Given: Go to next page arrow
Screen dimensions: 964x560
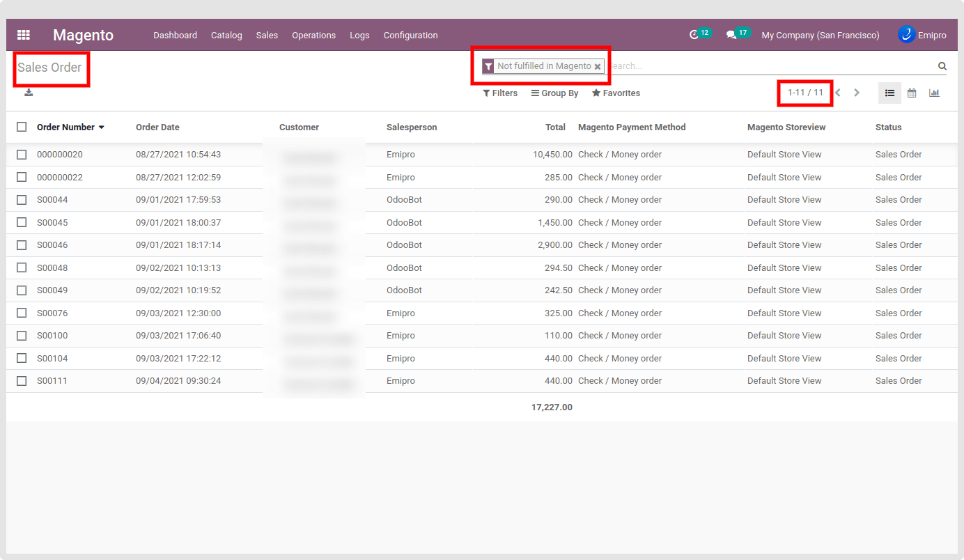Looking at the screenshot, I should 857,93.
